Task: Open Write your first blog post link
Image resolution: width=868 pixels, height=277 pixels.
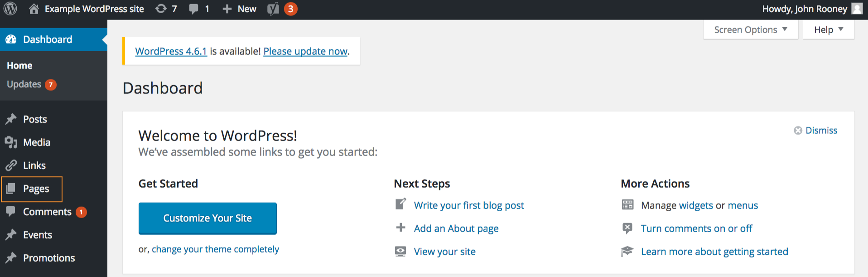Action: [x=469, y=205]
